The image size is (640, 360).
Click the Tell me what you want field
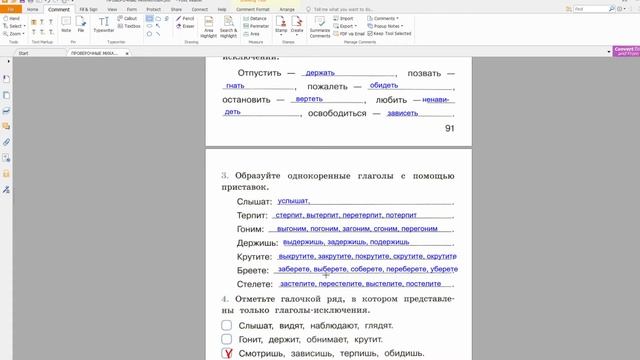[x=342, y=9]
